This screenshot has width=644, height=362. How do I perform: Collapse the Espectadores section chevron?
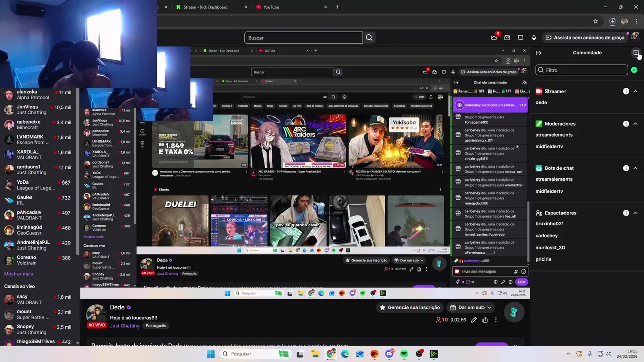[635, 213]
